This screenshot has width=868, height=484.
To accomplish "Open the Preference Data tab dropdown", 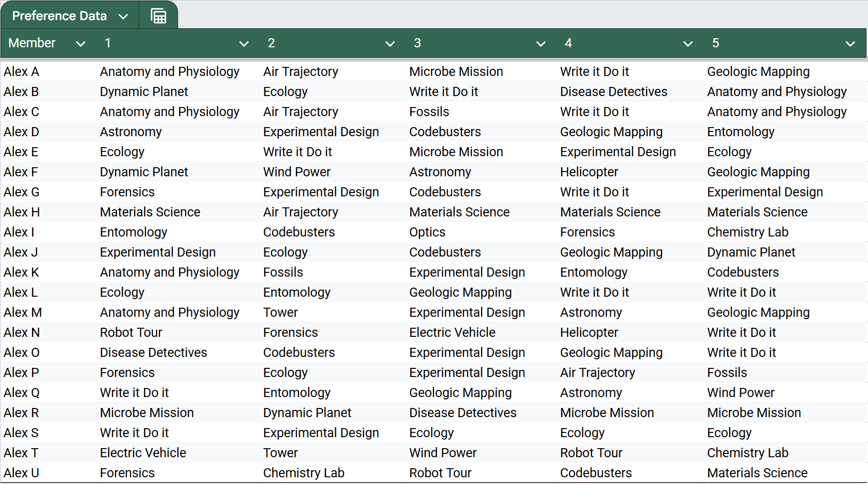I will [124, 15].
